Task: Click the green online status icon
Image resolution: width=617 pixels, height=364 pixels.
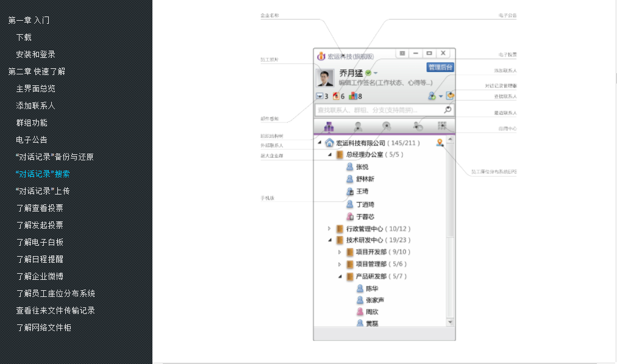Action: 368,73
